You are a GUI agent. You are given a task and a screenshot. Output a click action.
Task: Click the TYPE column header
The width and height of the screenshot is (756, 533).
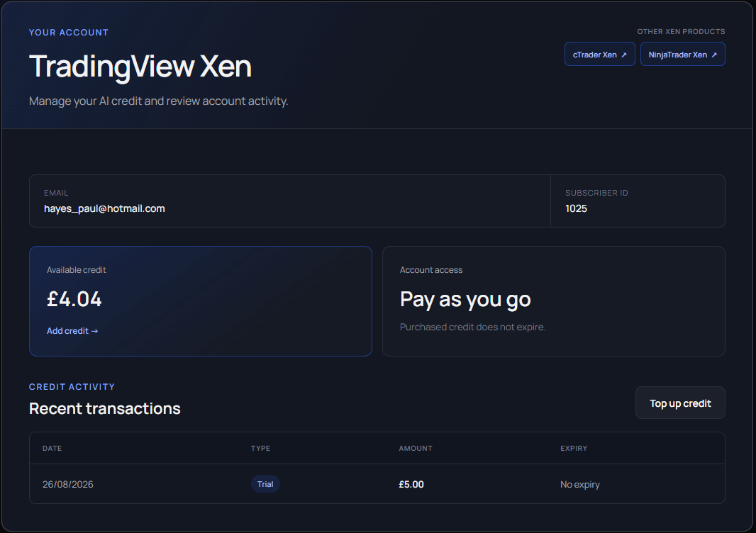tap(260, 448)
